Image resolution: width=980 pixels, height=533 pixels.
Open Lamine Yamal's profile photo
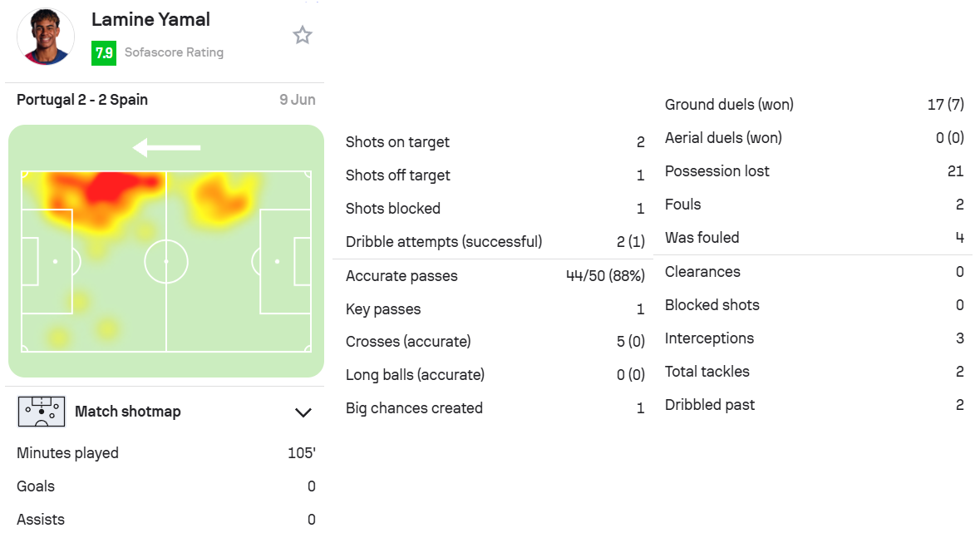click(x=46, y=37)
